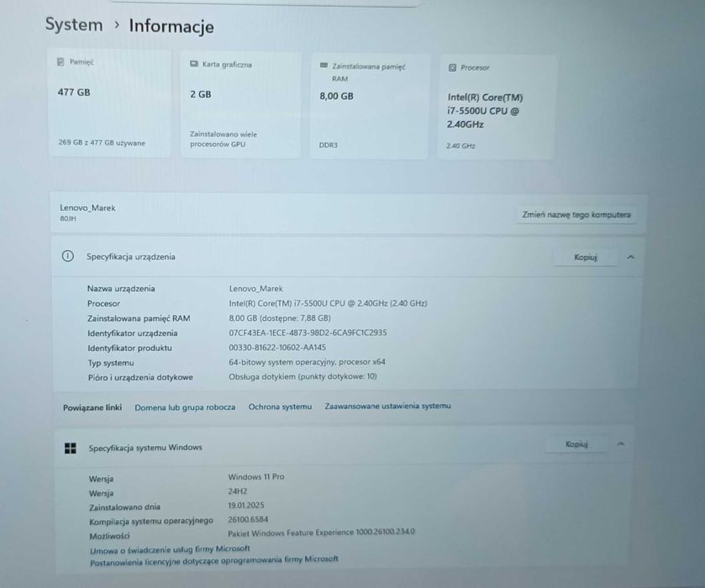705x588 pixels.
Task: Click the Windows logo icon
Action: tap(70, 448)
